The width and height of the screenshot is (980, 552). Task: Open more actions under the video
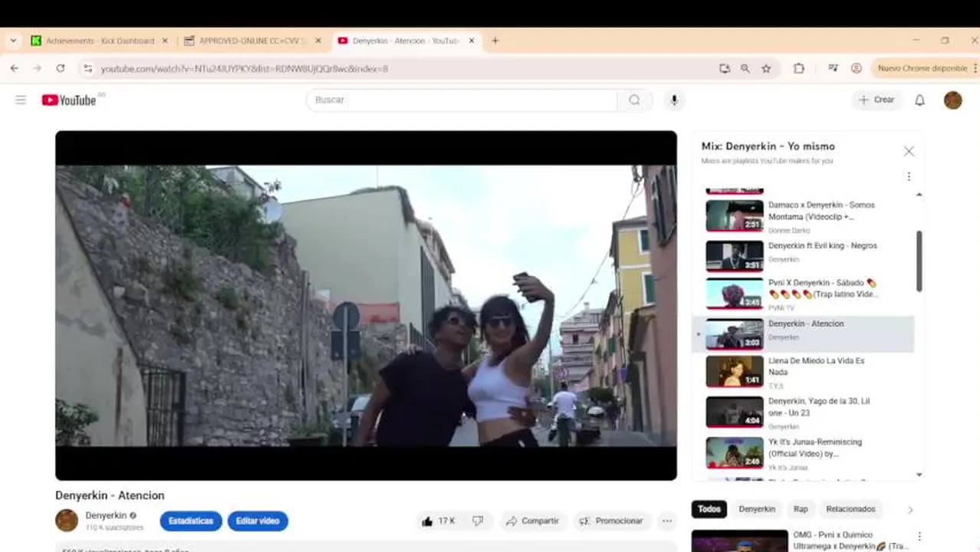(x=667, y=521)
